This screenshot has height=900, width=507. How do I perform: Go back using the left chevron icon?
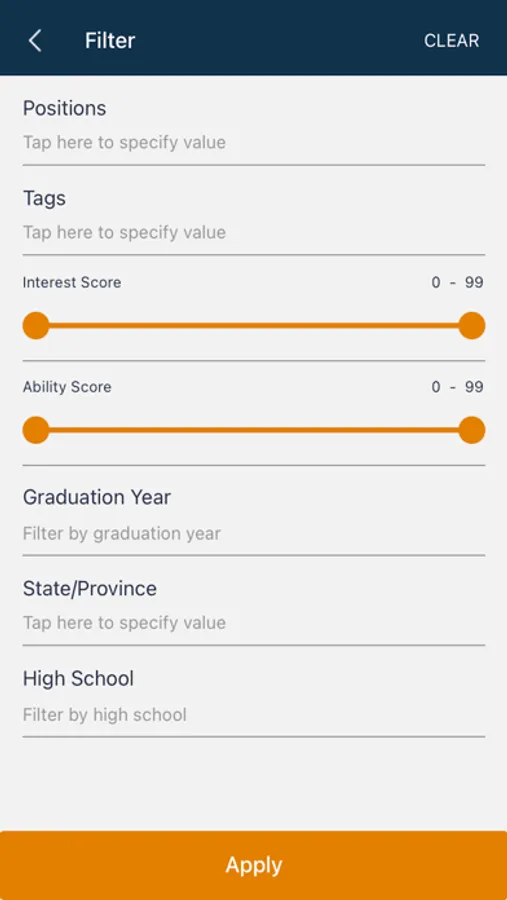click(x=35, y=41)
